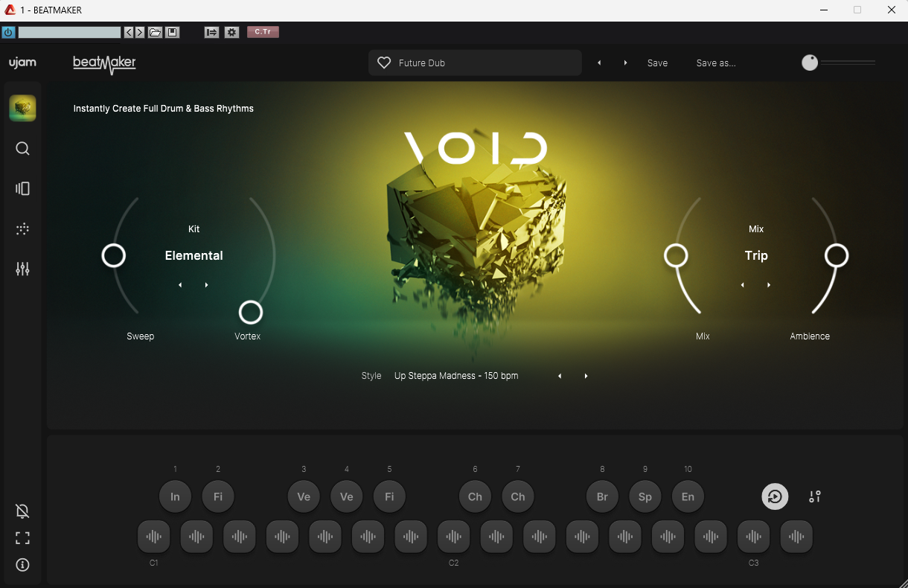The width and height of the screenshot is (908, 588).
Task: Open the library browser sidebar icon
Action: click(x=22, y=189)
